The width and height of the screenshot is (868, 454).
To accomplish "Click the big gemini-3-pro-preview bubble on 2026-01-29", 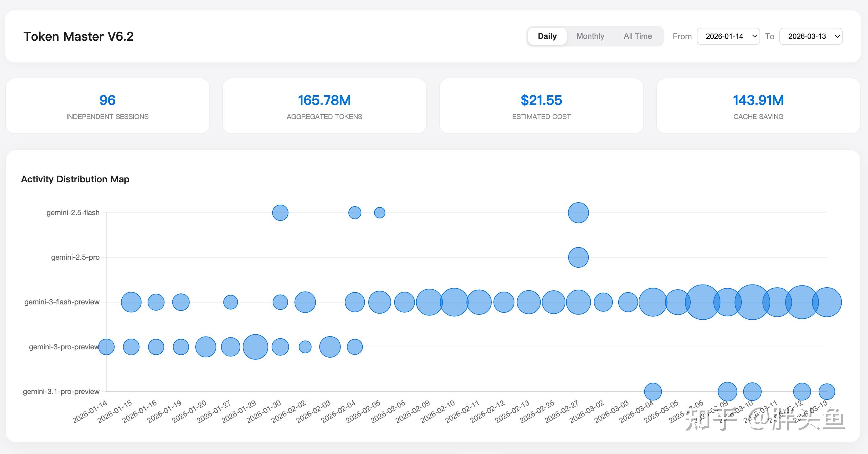I will click(256, 347).
